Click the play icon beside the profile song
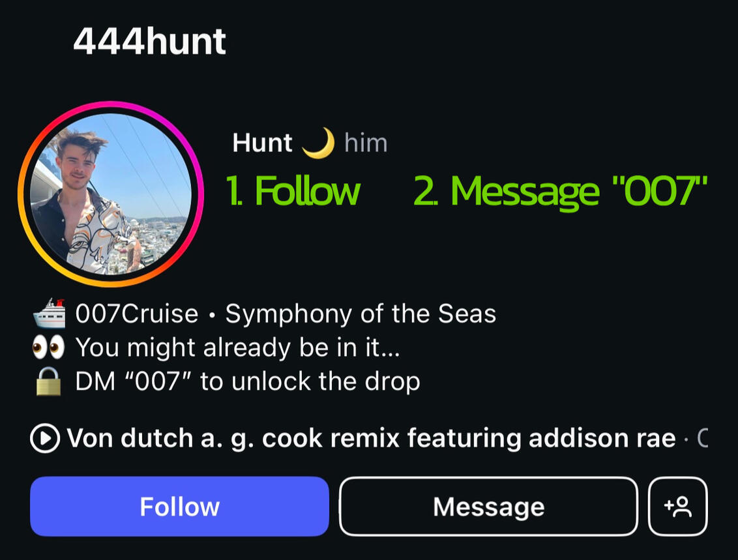The image size is (738, 560). (x=45, y=438)
